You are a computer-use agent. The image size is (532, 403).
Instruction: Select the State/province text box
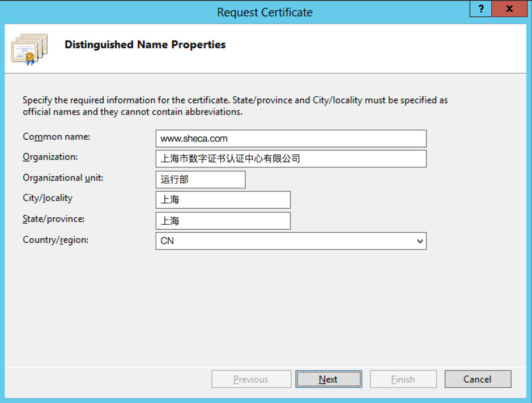click(x=223, y=221)
